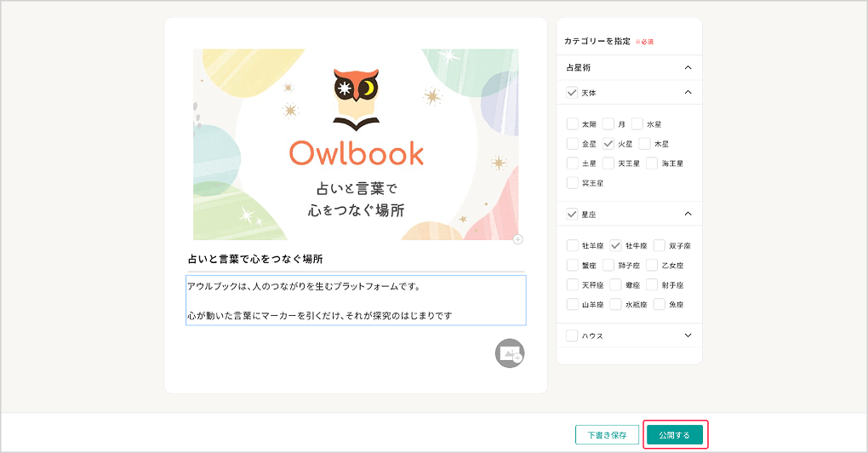Collapse the 天体 subsection chevron
The image size is (868, 453).
click(688, 93)
